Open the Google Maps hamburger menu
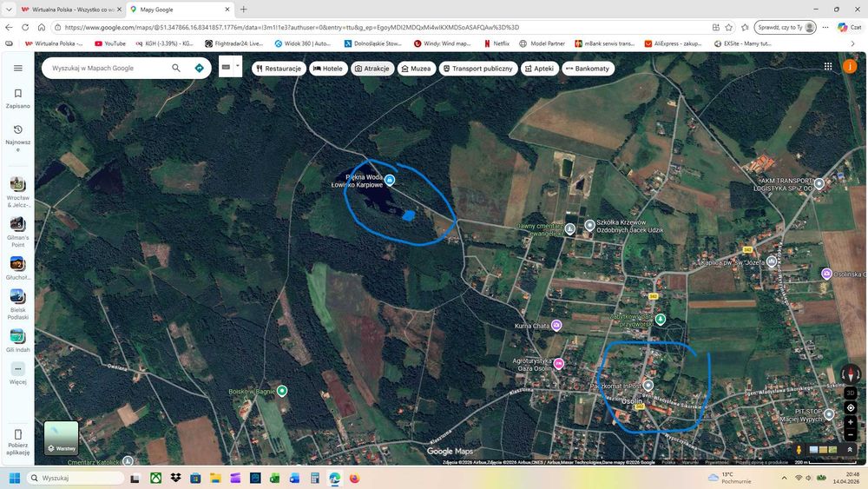This screenshot has width=868, height=489. tap(17, 68)
